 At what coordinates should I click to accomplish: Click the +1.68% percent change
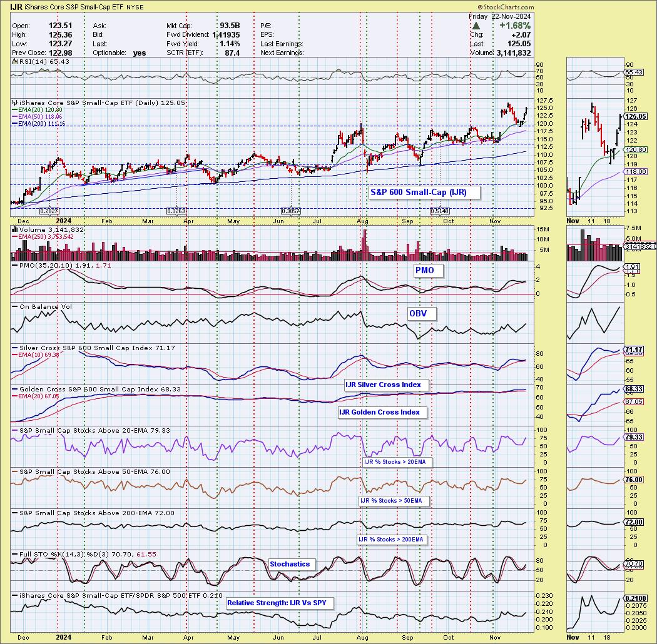pos(515,26)
